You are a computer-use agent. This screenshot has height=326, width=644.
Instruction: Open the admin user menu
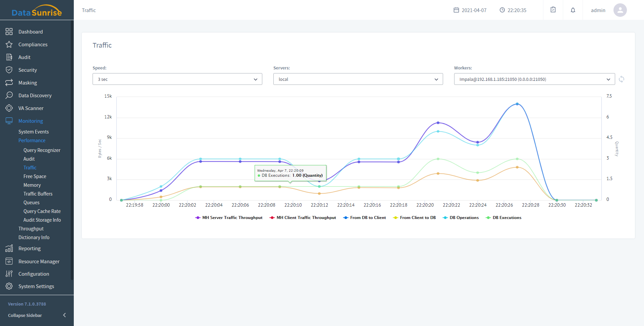point(608,10)
